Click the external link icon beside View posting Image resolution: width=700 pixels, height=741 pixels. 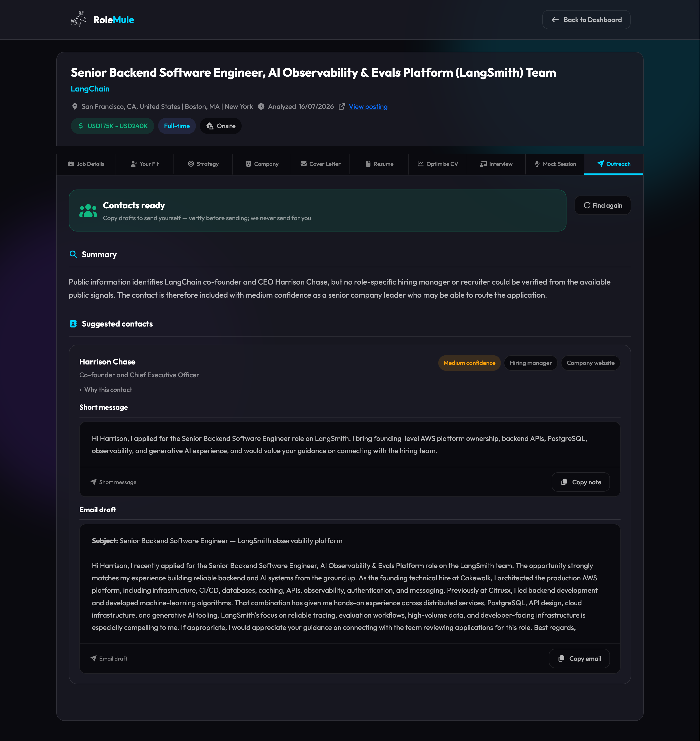[x=342, y=107]
